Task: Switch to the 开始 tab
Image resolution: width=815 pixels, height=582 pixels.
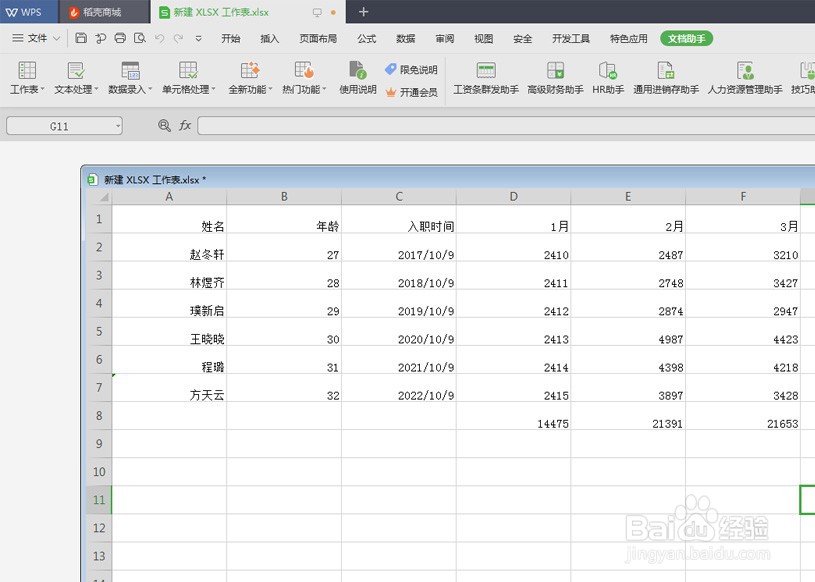Action: point(230,38)
